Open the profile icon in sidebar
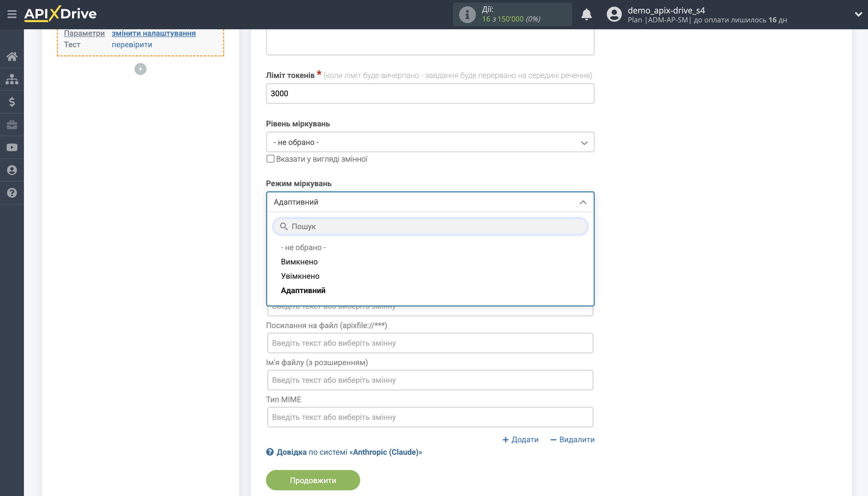 [x=12, y=170]
